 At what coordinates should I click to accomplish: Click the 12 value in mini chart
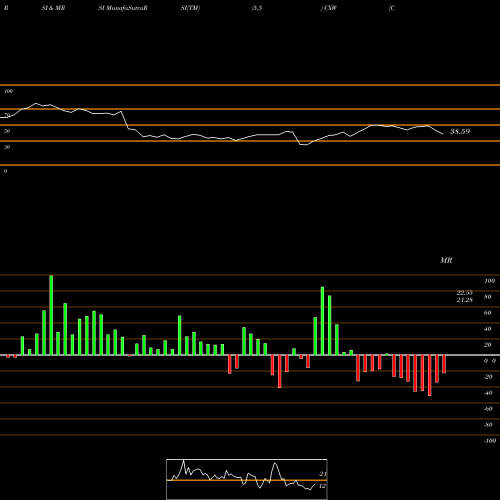click(322, 486)
